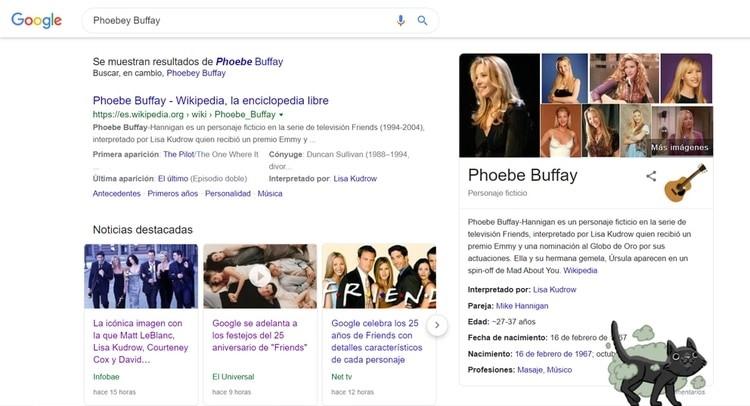750x406 pixels.
Task: Open Mike Hannigan partner link
Action: (x=522, y=306)
